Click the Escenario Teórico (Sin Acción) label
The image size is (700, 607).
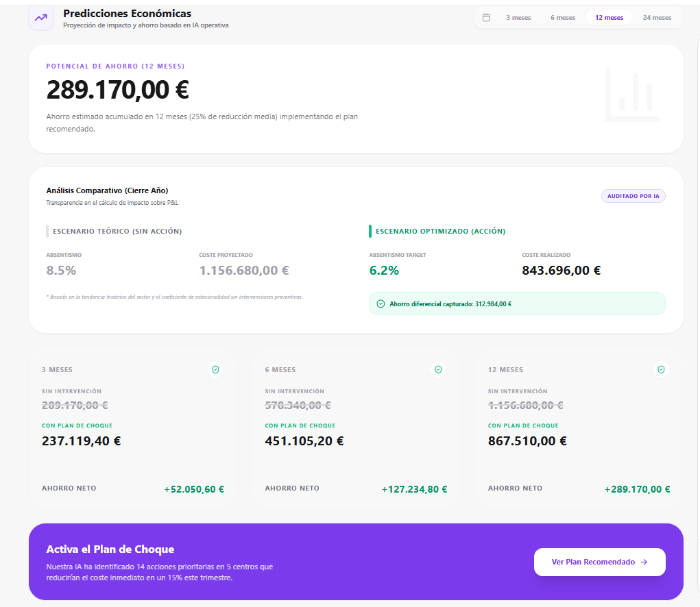(117, 231)
